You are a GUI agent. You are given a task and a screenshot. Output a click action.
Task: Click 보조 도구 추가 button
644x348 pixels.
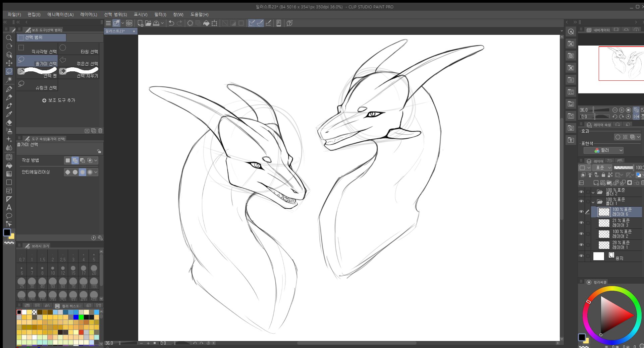pos(59,100)
